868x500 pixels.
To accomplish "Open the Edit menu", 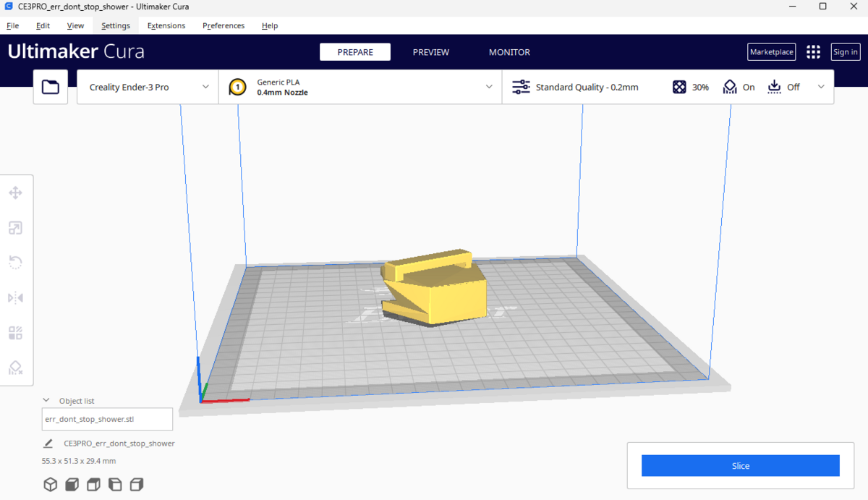I will pos(43,25).
